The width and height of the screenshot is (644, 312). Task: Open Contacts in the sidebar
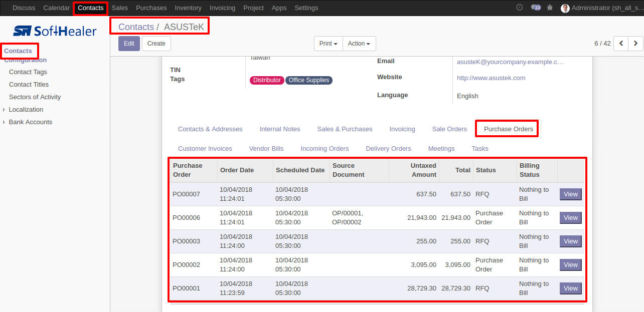click(x=18, y=51)
